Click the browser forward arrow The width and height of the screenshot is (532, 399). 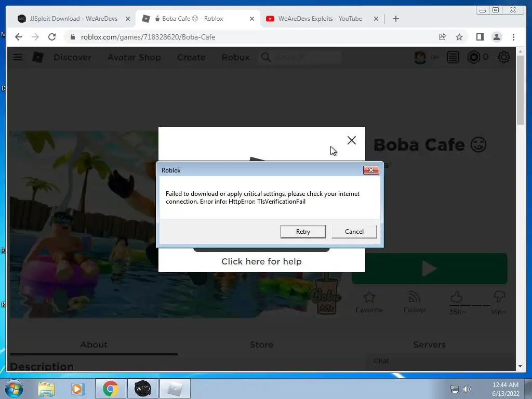[35, 37]
